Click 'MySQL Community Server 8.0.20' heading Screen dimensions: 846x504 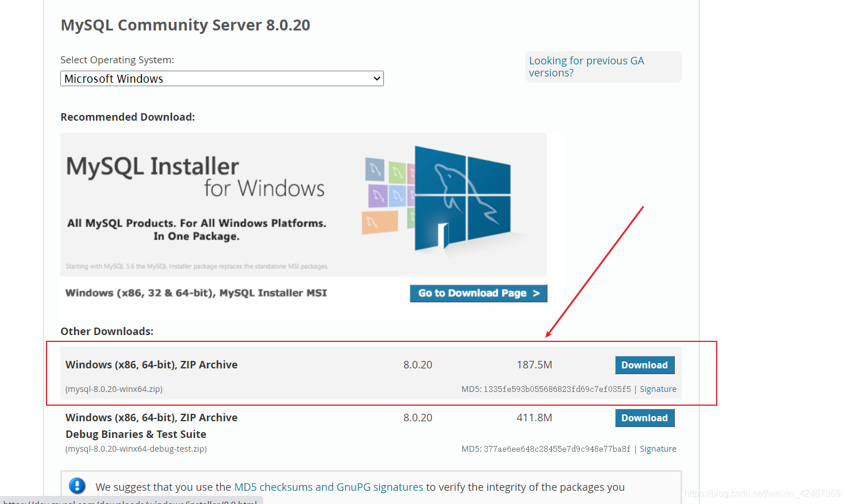185,25
